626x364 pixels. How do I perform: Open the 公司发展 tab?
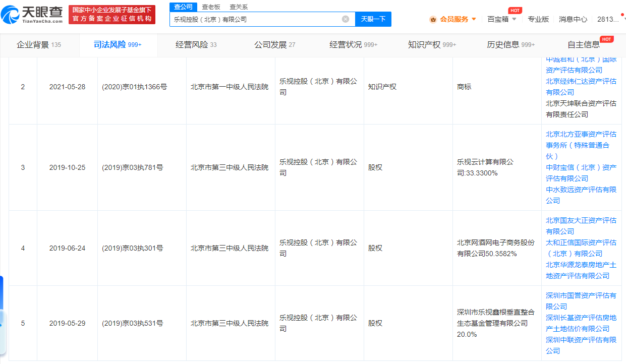275,45
